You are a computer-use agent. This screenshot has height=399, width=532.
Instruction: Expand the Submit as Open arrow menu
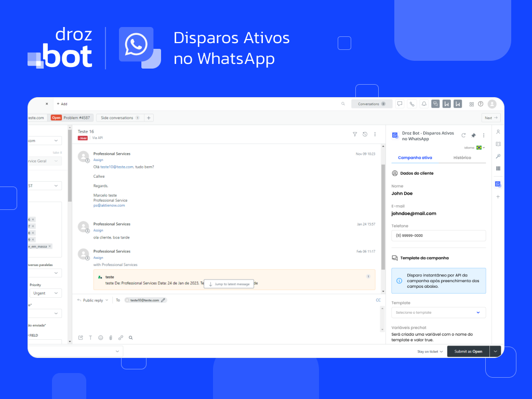[495, 351]
